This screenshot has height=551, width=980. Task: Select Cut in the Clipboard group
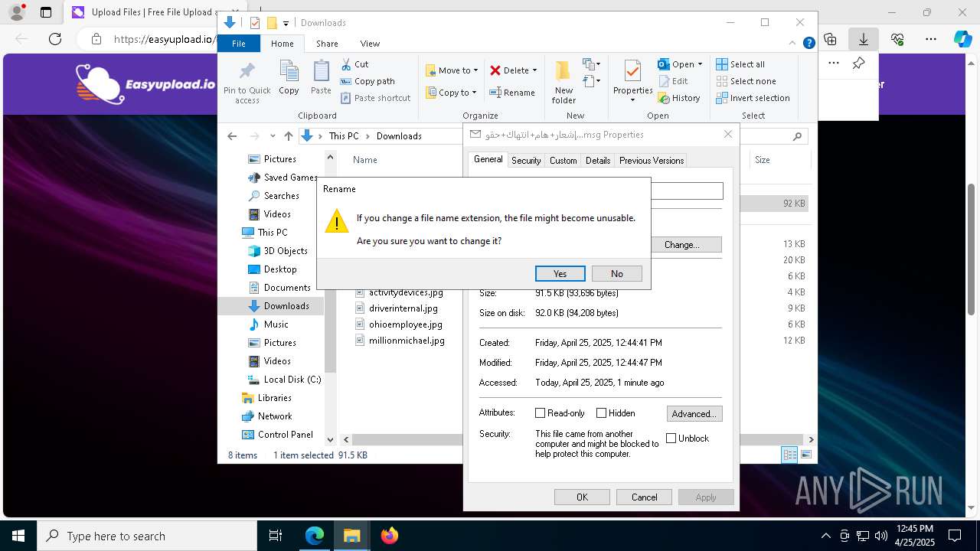[354, 64]
